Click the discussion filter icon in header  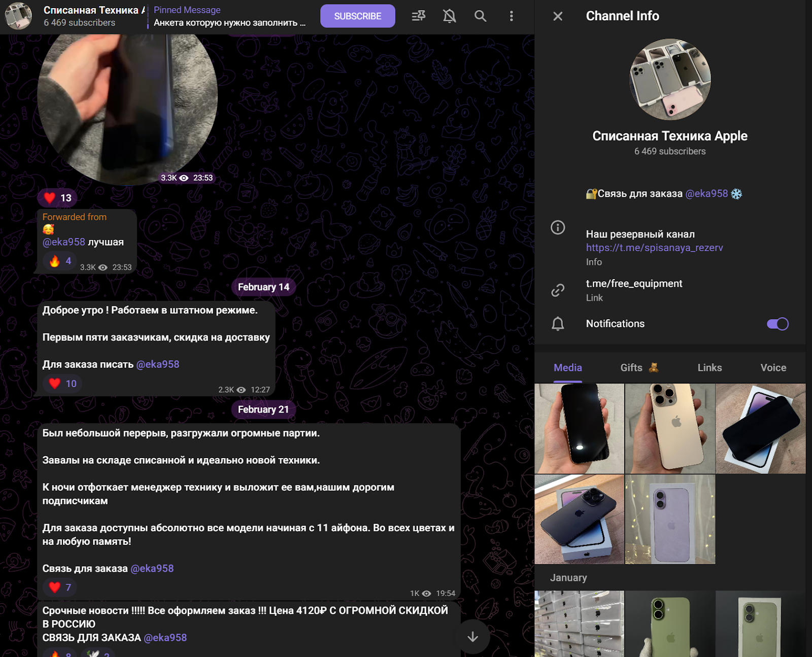coord(418,16)
